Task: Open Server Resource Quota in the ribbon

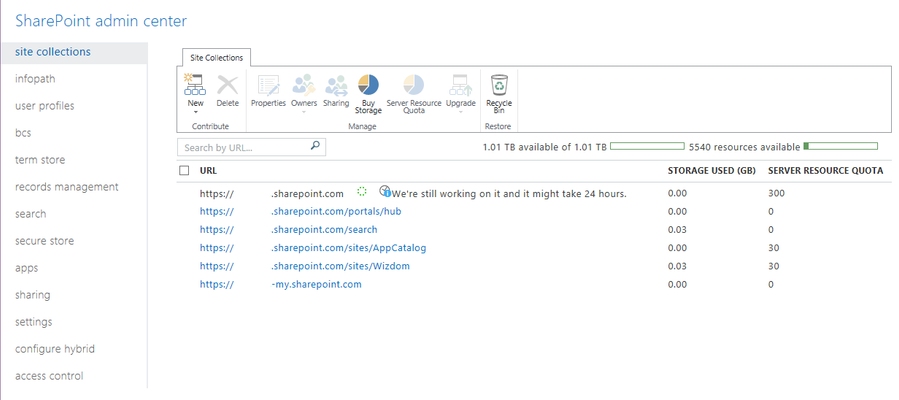Action: coord(414,93)
